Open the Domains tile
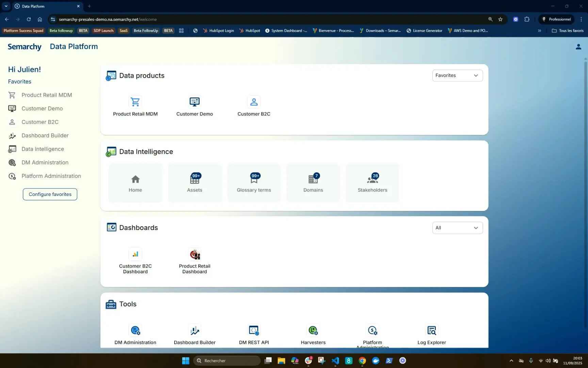Screen dimensions: 588x368 [x=313, y=183]
